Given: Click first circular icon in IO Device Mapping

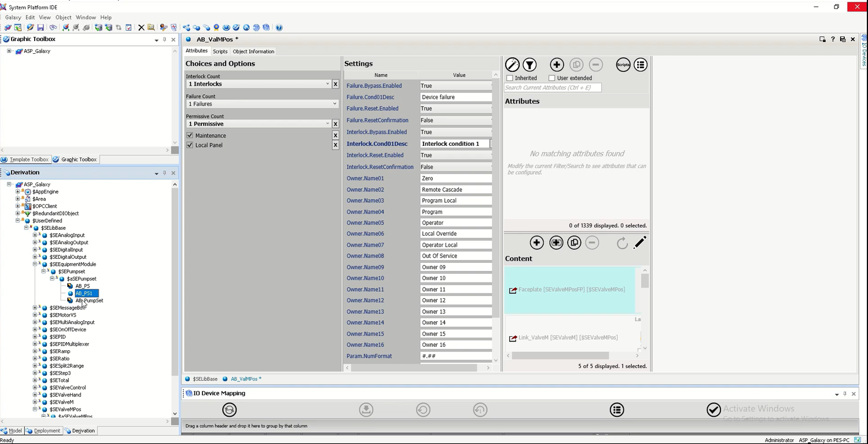Looking at the screenshot, I should pyautogui.click(x=230, y=410).
